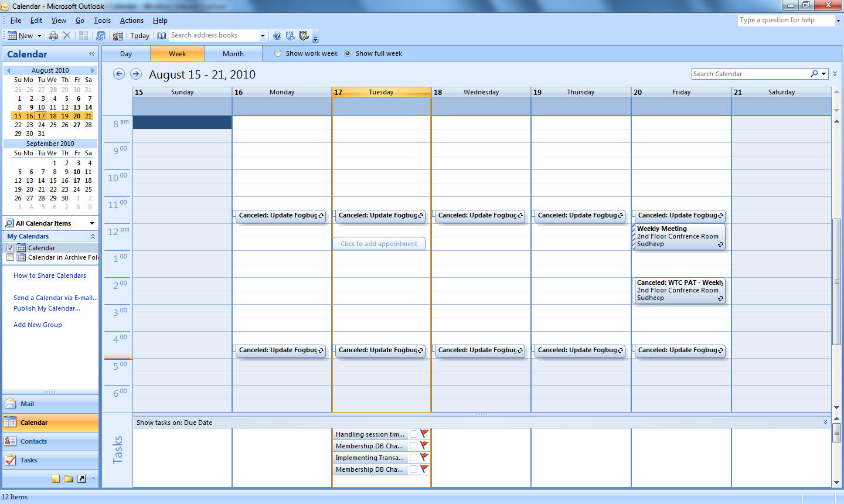Screen dimensions: 844x504
Task: Open the Address Book icon beside Today
Action: click(162, 36)
